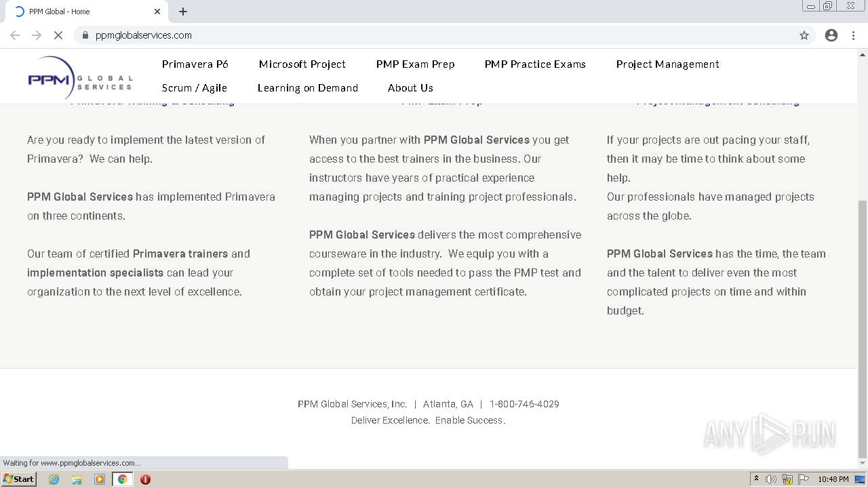
Task: Click the 'PPM Global Services, Inc.' footer text
Action: click(353, 404)
